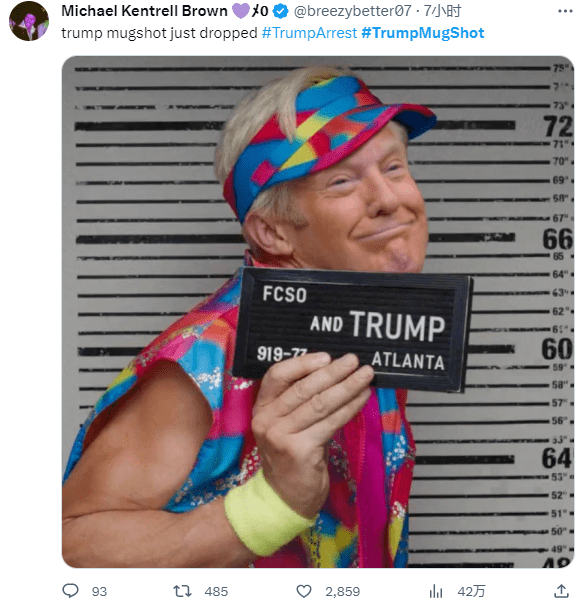The width and height of the screenshot is (584, 611).
Task: Enlarge the attached mugshot image
Action: coord(318,312)
